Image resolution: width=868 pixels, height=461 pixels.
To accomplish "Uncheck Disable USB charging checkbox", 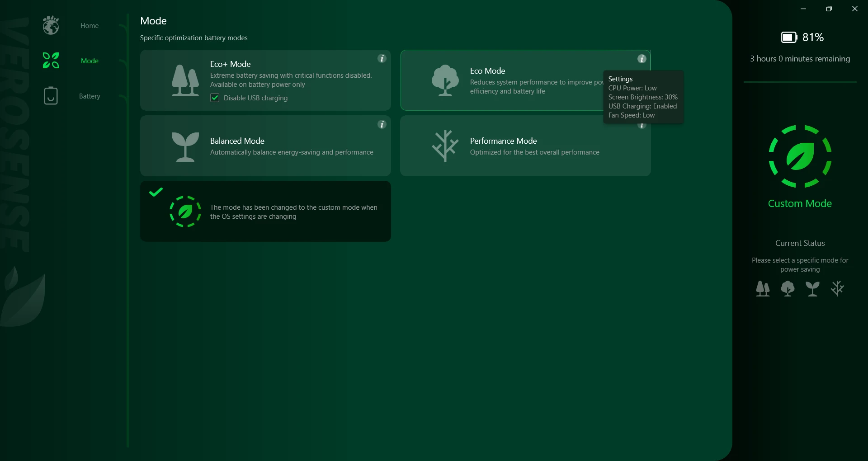I will tap(215, 98).
